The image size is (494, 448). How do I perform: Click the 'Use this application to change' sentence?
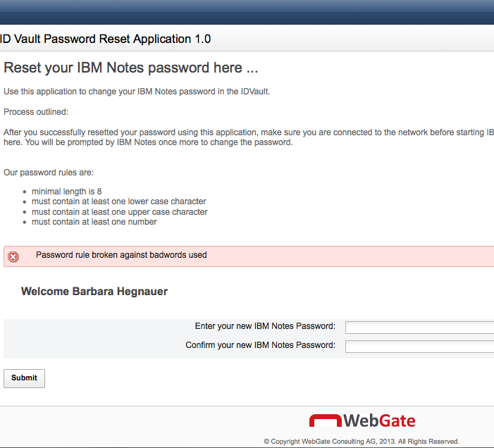[137, 92]
